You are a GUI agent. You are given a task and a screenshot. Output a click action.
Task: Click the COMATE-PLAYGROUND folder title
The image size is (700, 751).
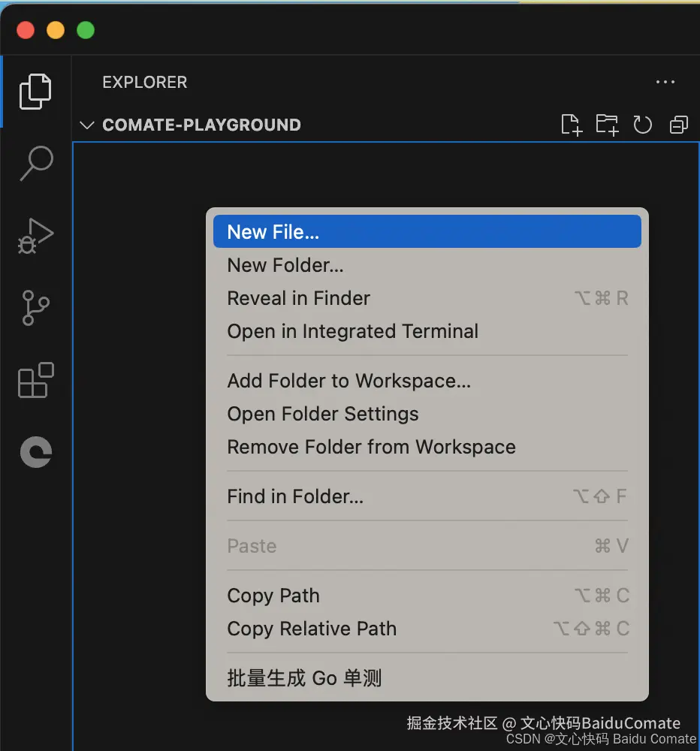pyautogui.click(x=202, y=125)
